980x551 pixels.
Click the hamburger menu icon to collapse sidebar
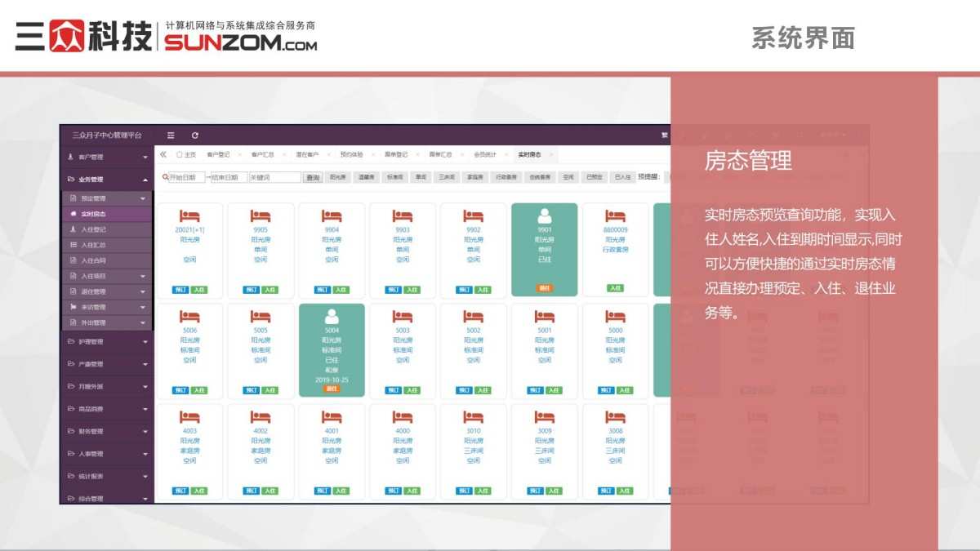point(170,136)
